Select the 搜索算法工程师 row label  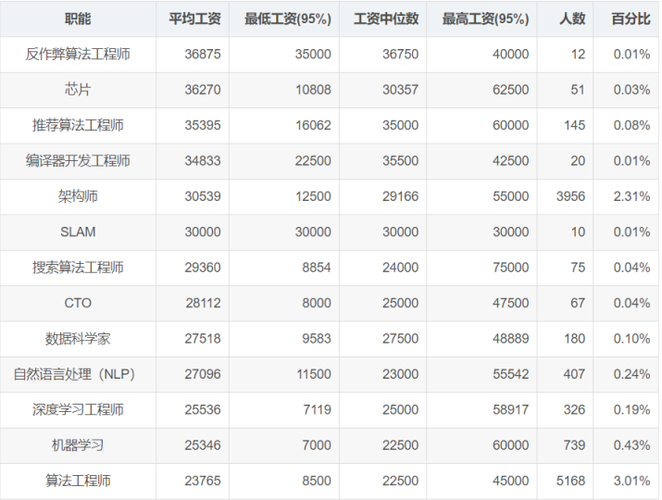pos(78,267)
